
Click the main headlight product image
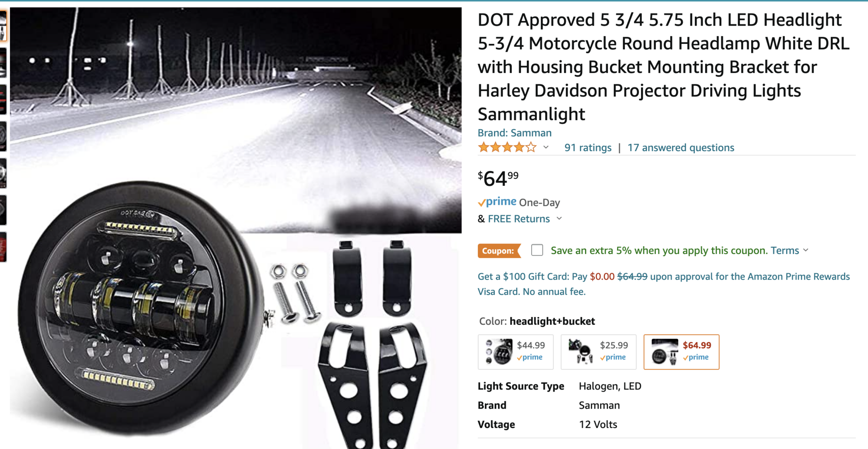pyautogui.click(x=236, y=228)
